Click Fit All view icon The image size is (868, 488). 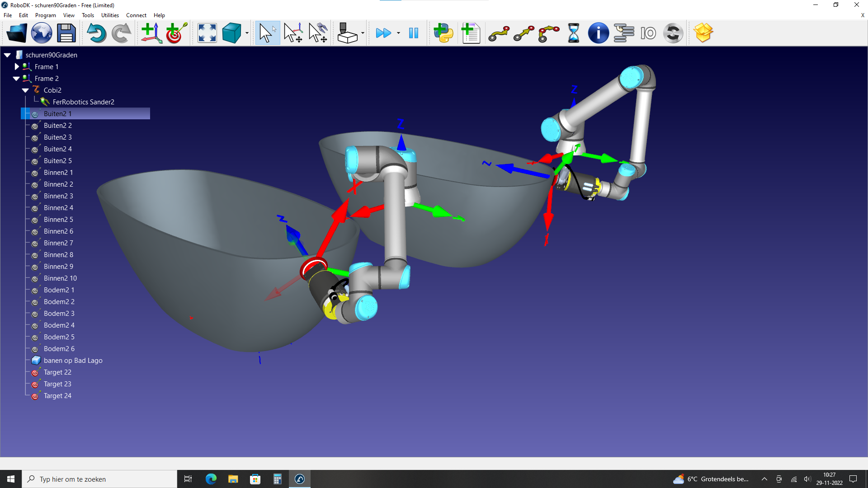click(x=207, y=33)
